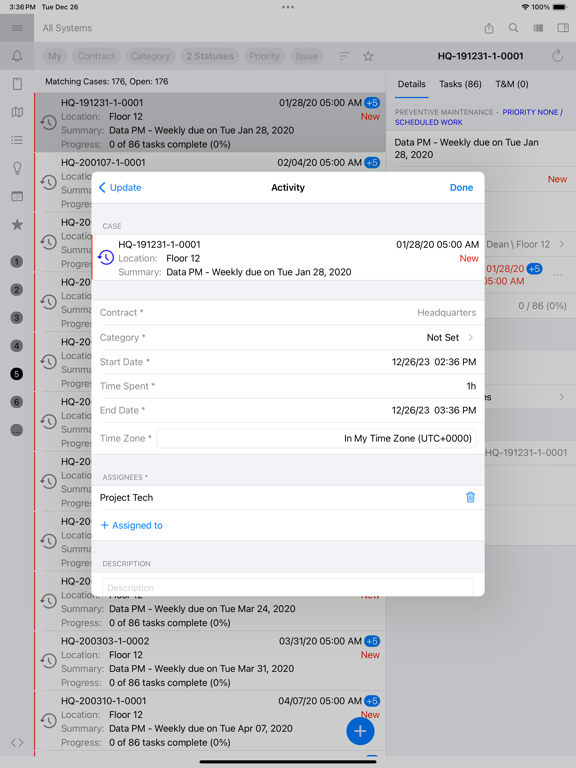Open Category Not Set chevron row
This screenshot has width=576, height=768.
coord(288,337)
